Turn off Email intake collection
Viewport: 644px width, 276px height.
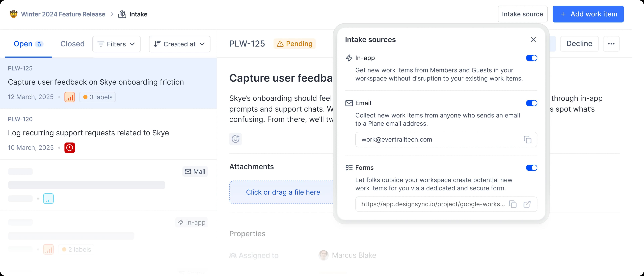click(532, 103)
